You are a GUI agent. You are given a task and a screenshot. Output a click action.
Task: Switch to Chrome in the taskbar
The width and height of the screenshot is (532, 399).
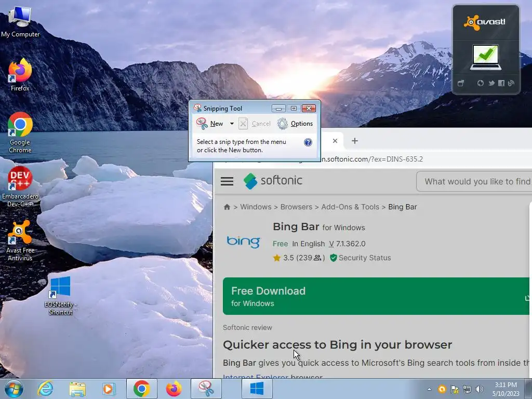[x=142, y=389]
